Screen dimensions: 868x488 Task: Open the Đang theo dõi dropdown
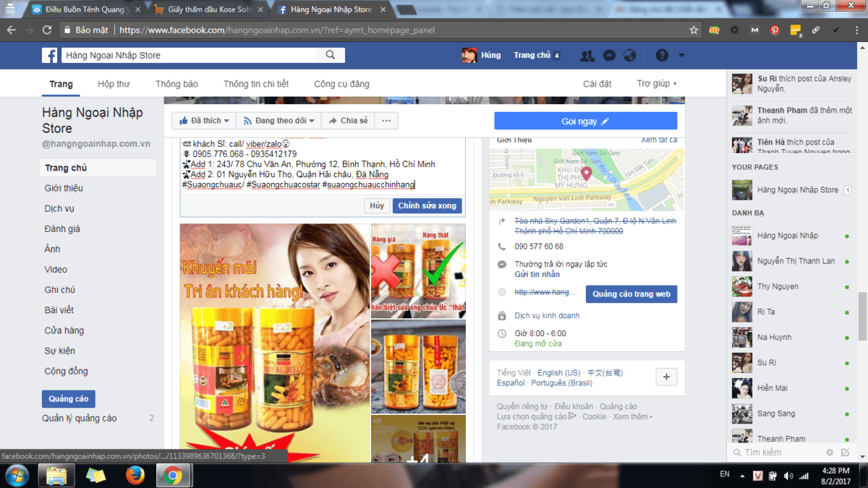(279, 121)
